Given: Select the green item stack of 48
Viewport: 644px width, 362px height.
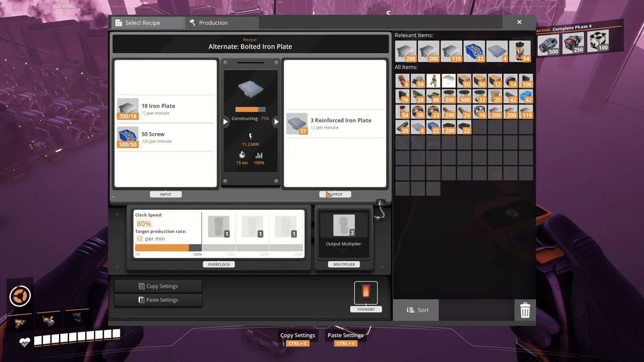Looking at the screenshot, I should pyautogui.click(x=433, y=96).
